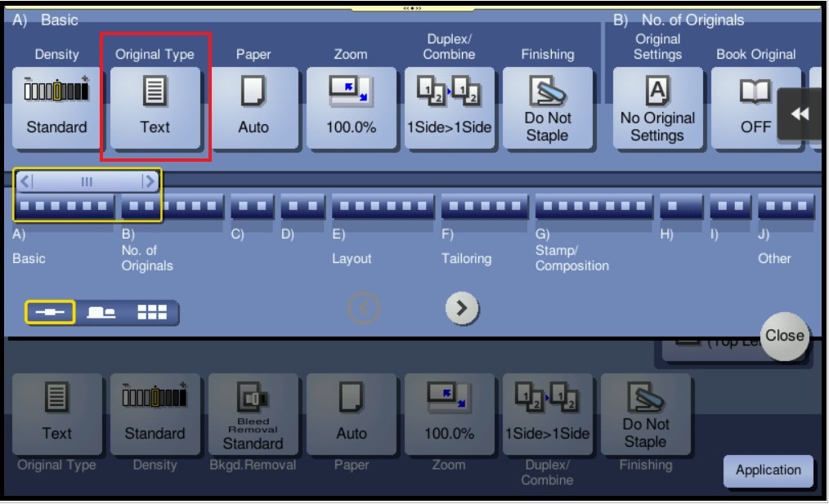
Task: Open the Bkgd. Removal Bleed Removal button
Action: [253, 414]
